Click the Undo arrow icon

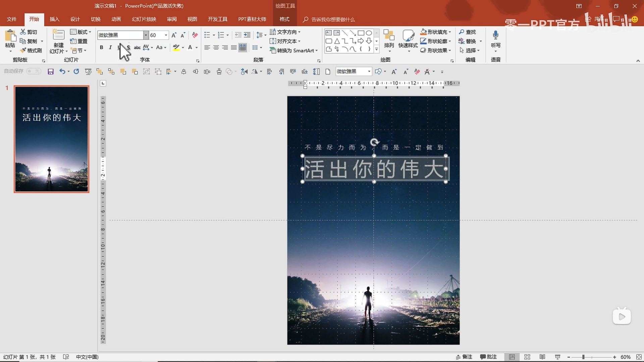pos(62,71)
